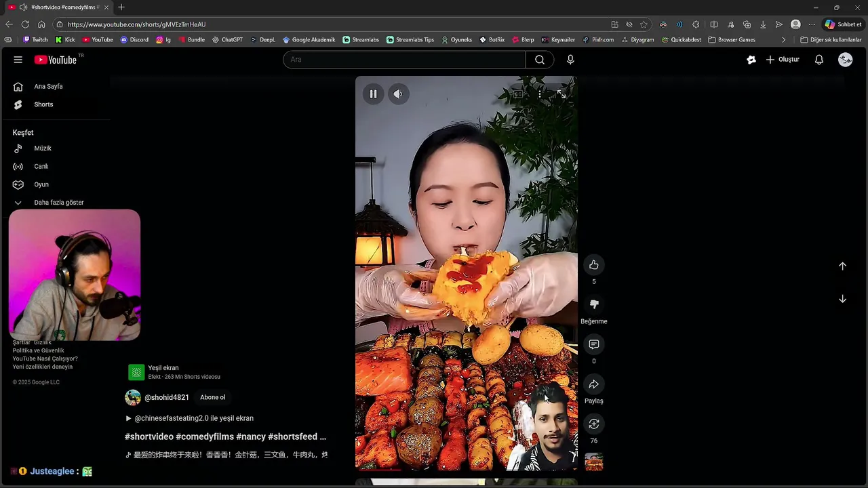Go back in the browser
The image size is (868, 488).
click(9, 24)
